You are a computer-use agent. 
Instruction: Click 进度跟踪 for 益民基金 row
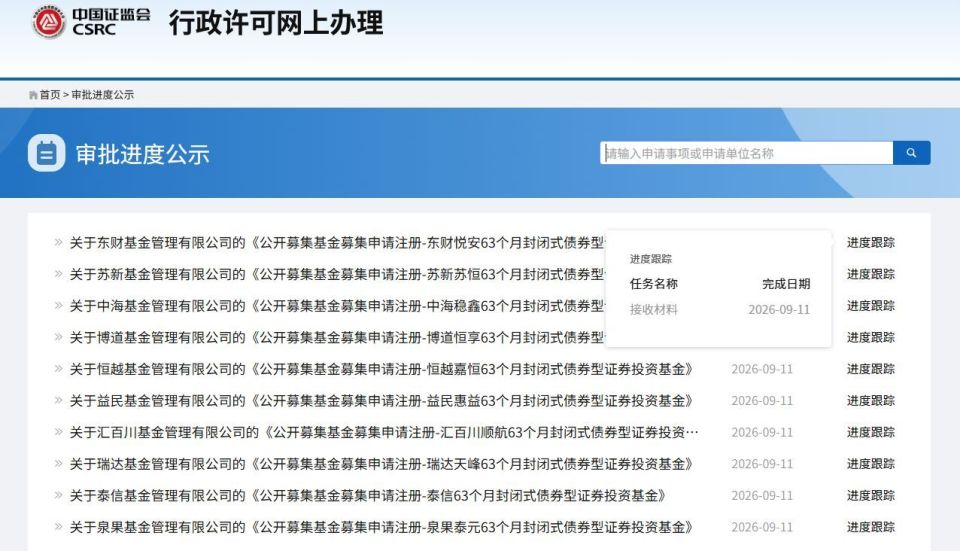click(x=871, y=401)
